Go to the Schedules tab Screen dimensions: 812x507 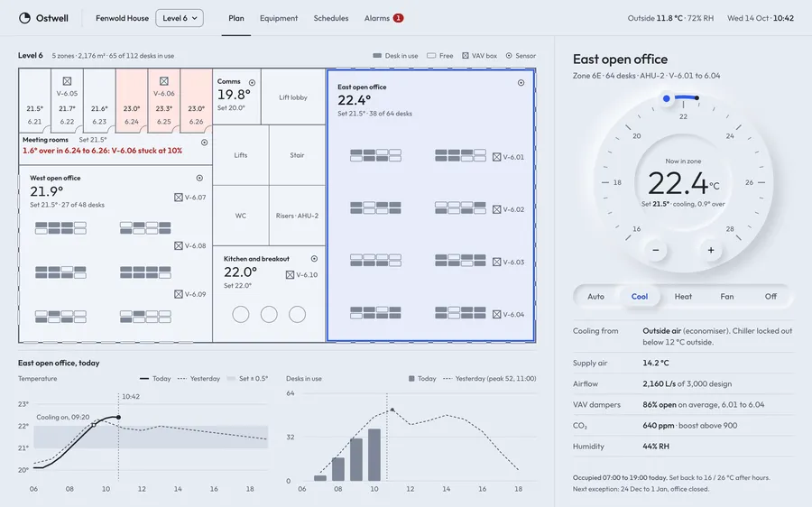coord(331,18)
